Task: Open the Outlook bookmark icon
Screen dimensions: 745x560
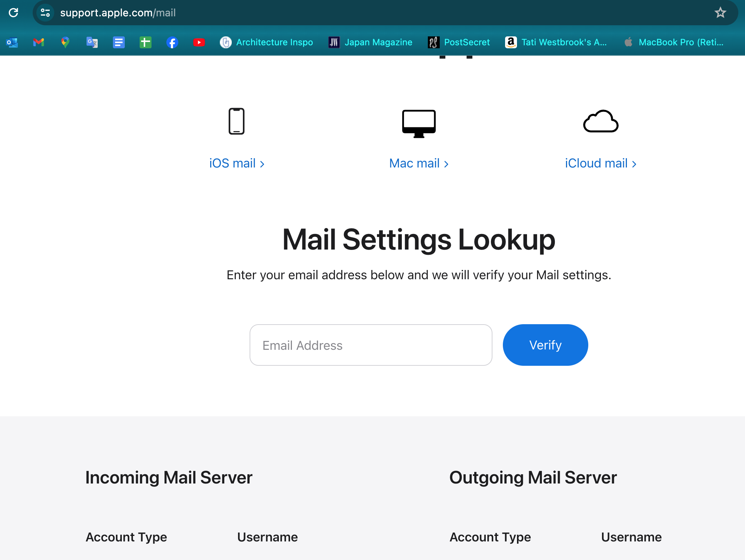Action: pos(12,42)
